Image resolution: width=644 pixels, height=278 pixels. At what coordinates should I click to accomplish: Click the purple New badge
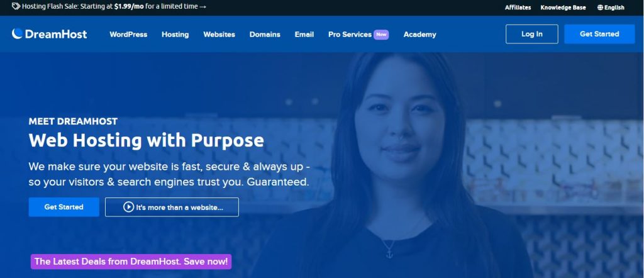[381, 35]
